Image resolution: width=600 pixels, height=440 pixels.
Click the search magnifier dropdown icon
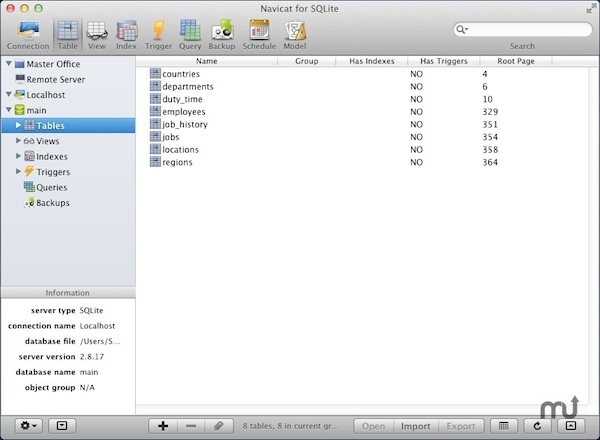462,29
